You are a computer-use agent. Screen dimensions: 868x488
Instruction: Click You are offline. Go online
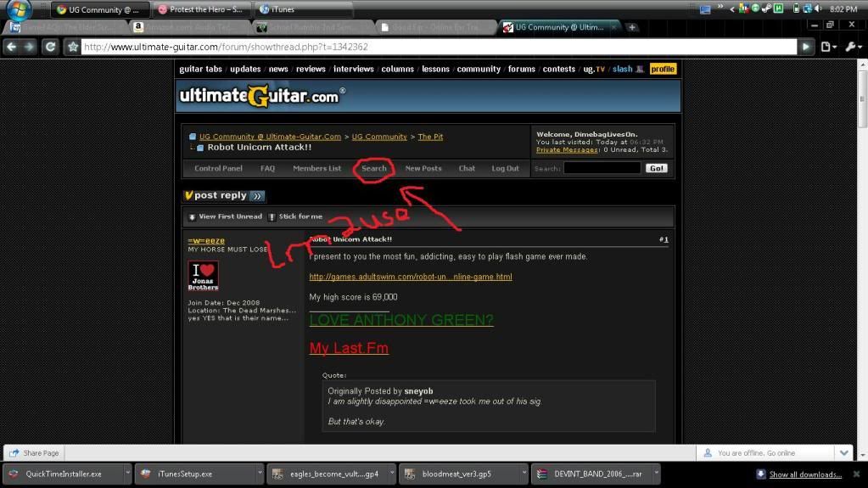756,453
